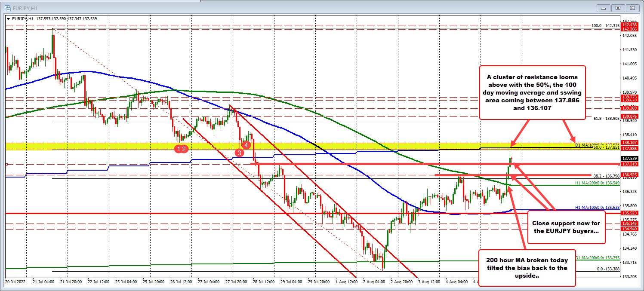Select the red circled "3" marker on the chart
Viewport: 644px width, 291px height.
pyautogui.click(x=239, y=153)
